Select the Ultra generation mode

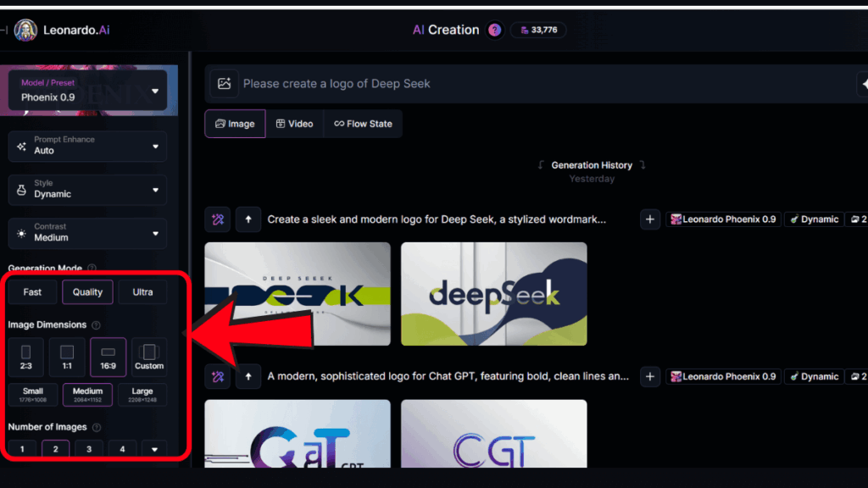[142, 292]
